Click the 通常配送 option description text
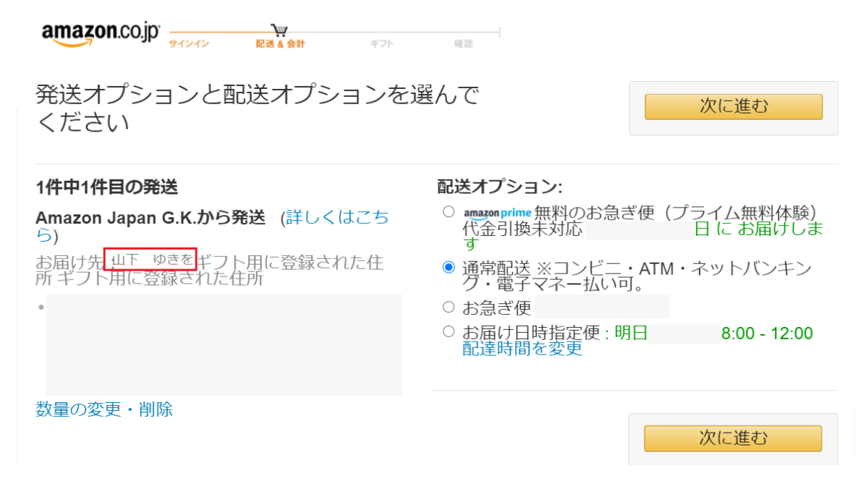This screenshot has width=868, height=484. point(637,277)
